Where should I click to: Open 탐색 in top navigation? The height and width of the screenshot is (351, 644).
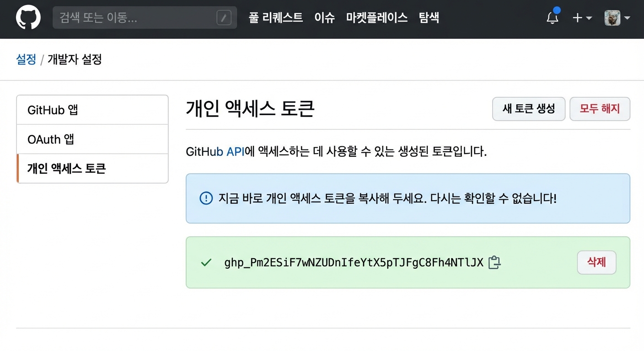click(429, 18)
